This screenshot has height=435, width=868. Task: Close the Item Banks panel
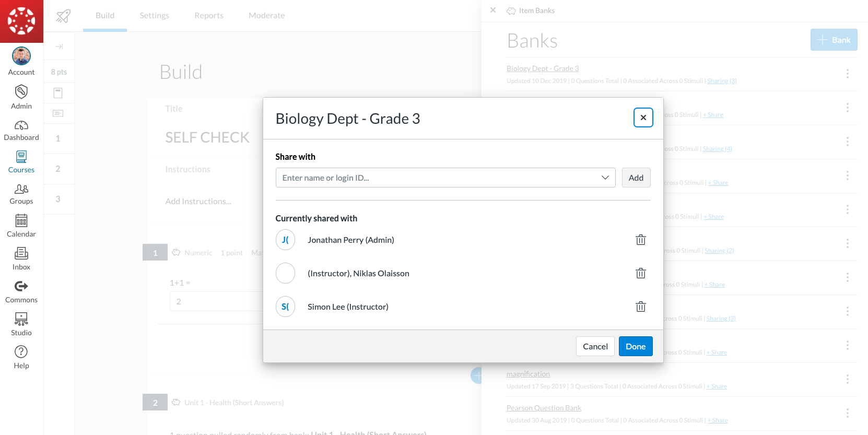(x=493, y=10)
